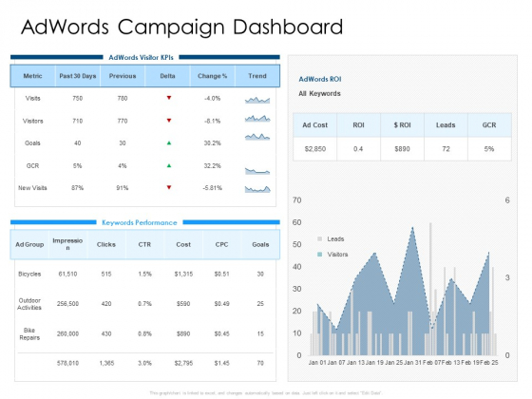Click the Leads legend color swatch
This screenshot has height=399, width=532.
[x=319, y=238]
